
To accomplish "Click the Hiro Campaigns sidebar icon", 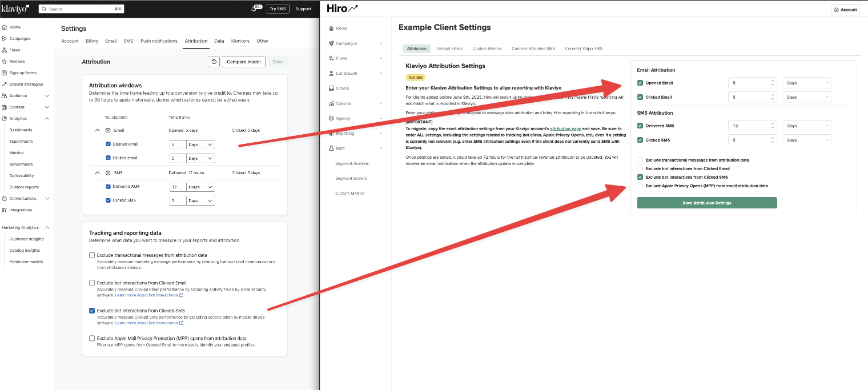I will 331,43.
